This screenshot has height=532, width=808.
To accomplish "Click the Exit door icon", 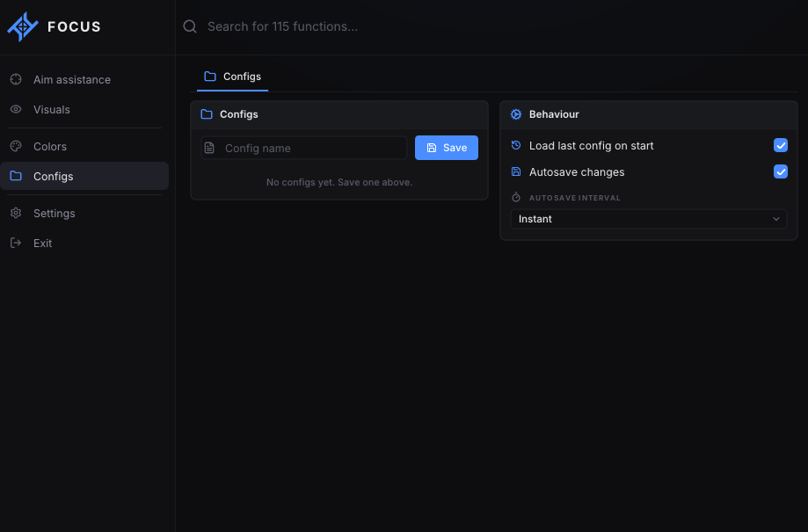I will [x=16, y=243].
